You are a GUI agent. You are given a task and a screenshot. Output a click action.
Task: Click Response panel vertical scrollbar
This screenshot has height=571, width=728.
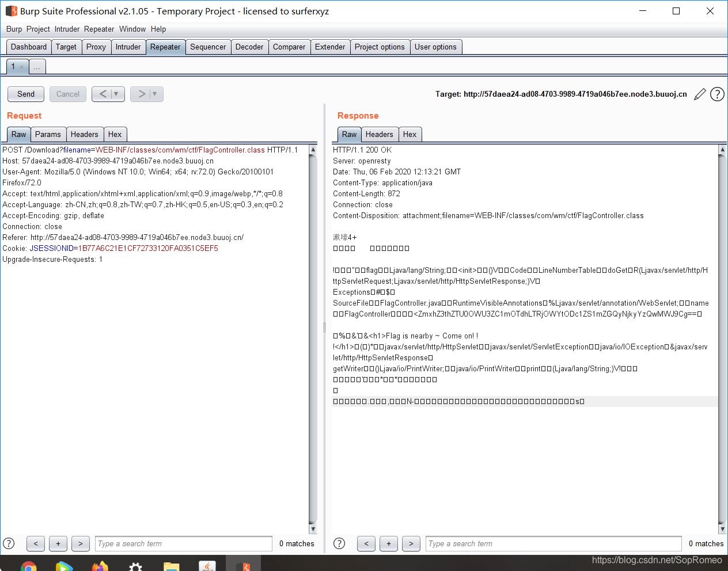click(722, 340)
